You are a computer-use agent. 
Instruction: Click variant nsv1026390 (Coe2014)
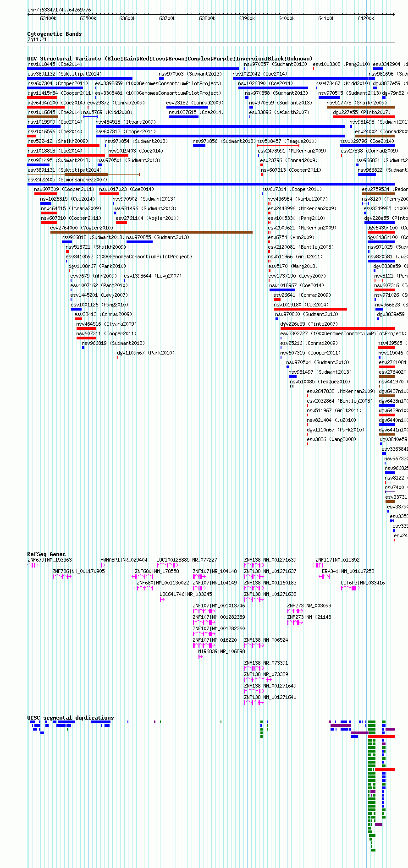coord(265,83)
